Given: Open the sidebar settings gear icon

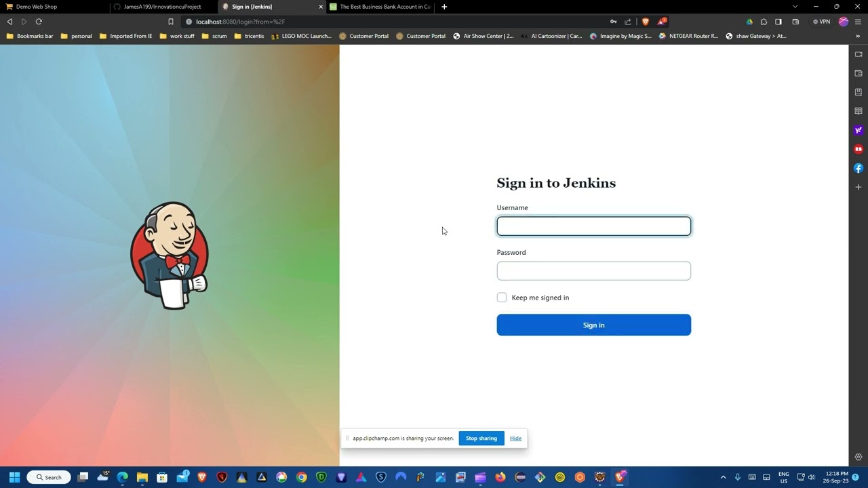Looking at the screenshot, I should click(858, 457).
